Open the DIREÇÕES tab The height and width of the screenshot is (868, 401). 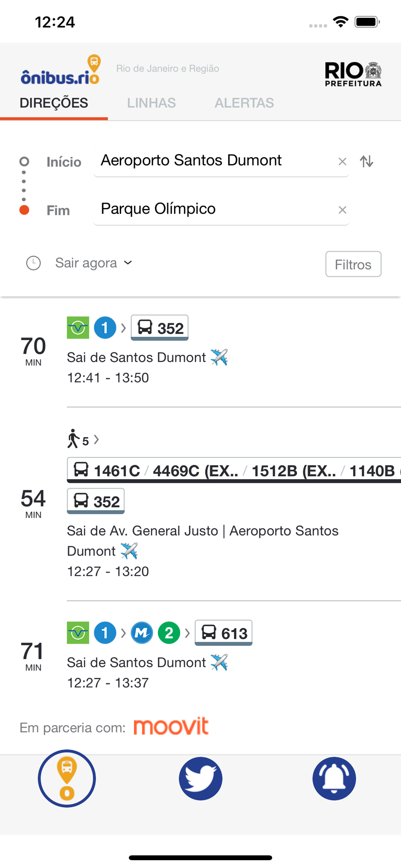(x=54, y=103)
